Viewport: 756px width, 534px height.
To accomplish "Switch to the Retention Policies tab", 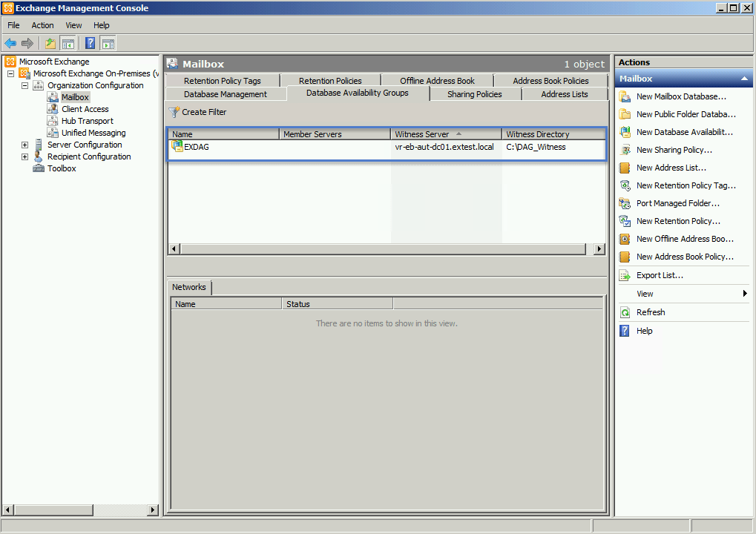I will click(x=330, y=81).
